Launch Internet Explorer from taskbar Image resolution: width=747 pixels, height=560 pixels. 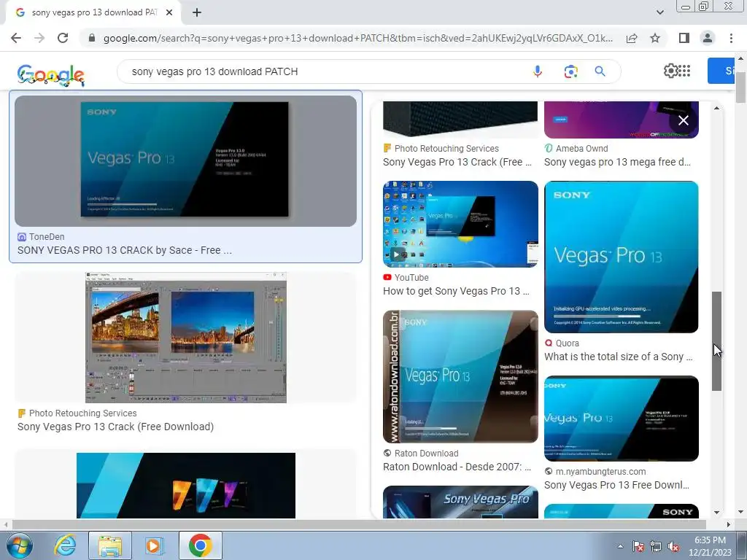(x=65, y=545)
